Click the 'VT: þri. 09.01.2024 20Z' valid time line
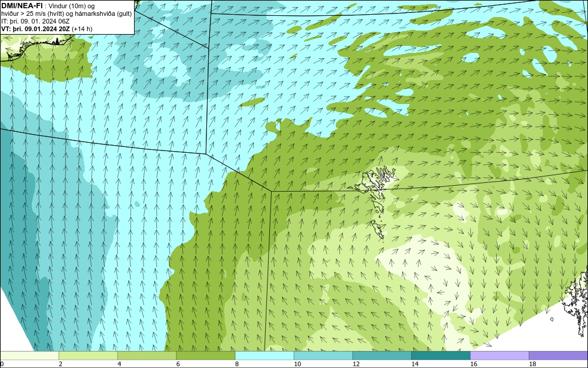This screenshot has width=588, height=368. pos(46,29)
